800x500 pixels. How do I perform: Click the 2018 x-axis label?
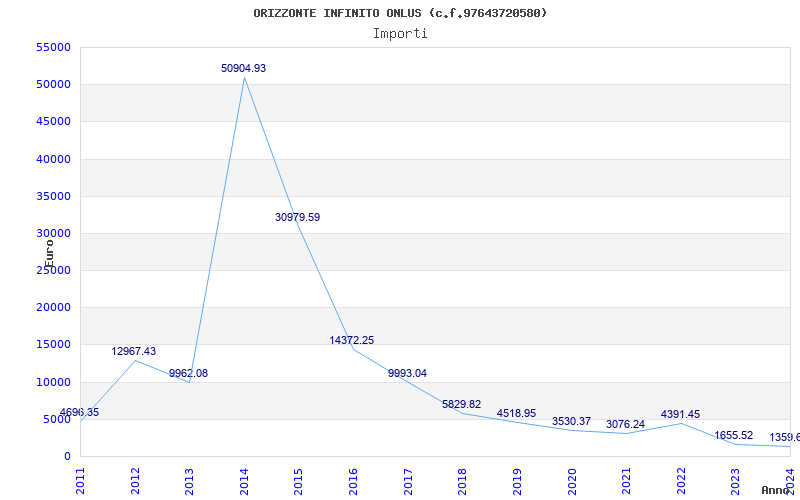coord(462,481)
